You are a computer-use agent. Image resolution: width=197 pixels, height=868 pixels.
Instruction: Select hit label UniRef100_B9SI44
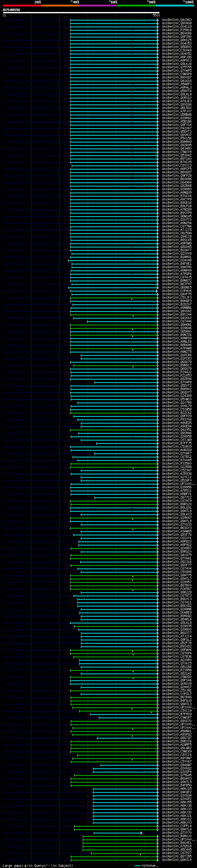coord(177,314)
